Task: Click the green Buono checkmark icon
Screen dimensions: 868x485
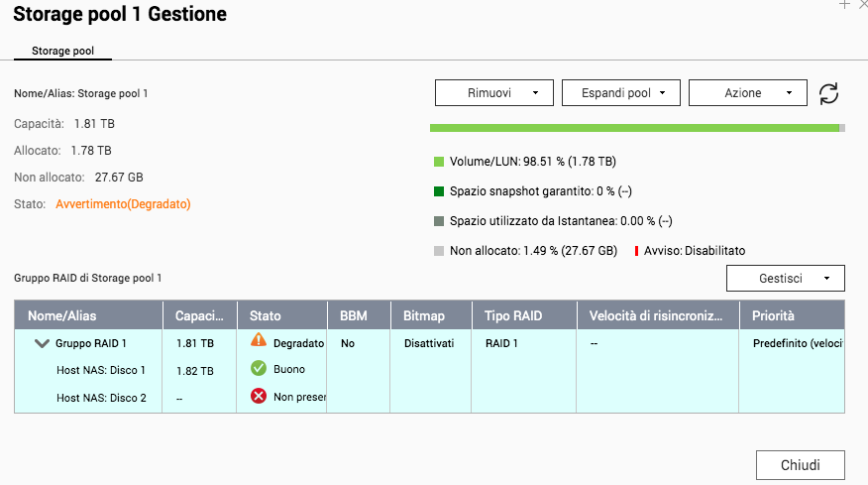Action: [x=259, y=368]
